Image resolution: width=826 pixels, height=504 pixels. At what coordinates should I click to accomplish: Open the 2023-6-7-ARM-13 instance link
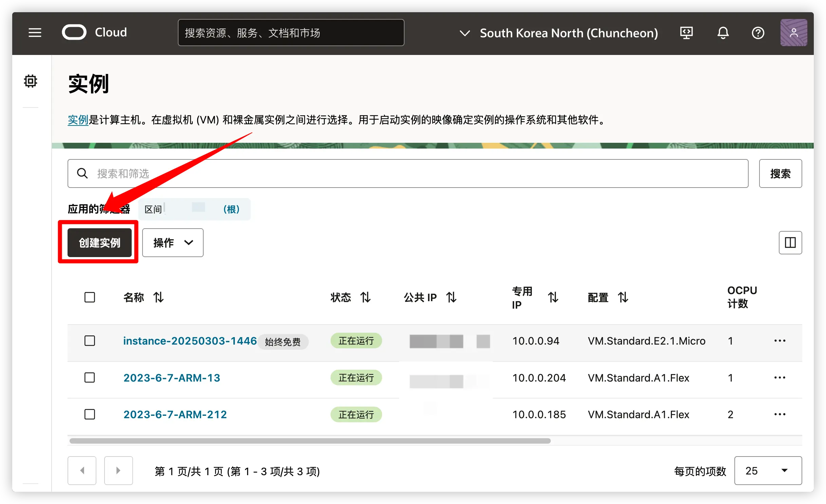coord(172,377)
